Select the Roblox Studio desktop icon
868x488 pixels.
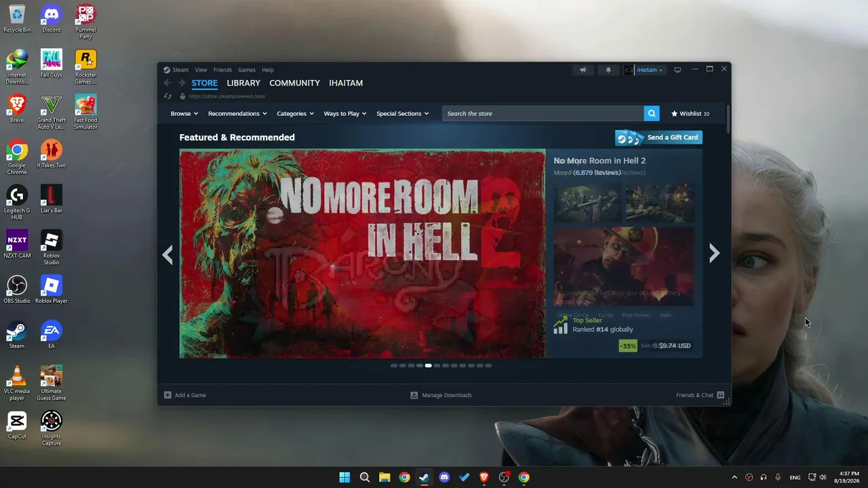(x=52, y=248)
